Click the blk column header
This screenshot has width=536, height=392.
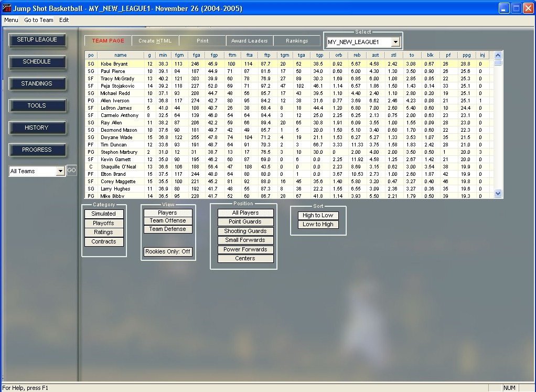pos(430,55)
